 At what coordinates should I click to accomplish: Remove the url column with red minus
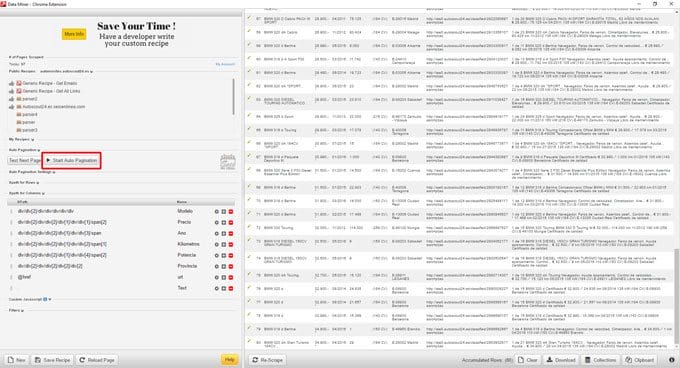pyautogui.click(x=231, y=277)
